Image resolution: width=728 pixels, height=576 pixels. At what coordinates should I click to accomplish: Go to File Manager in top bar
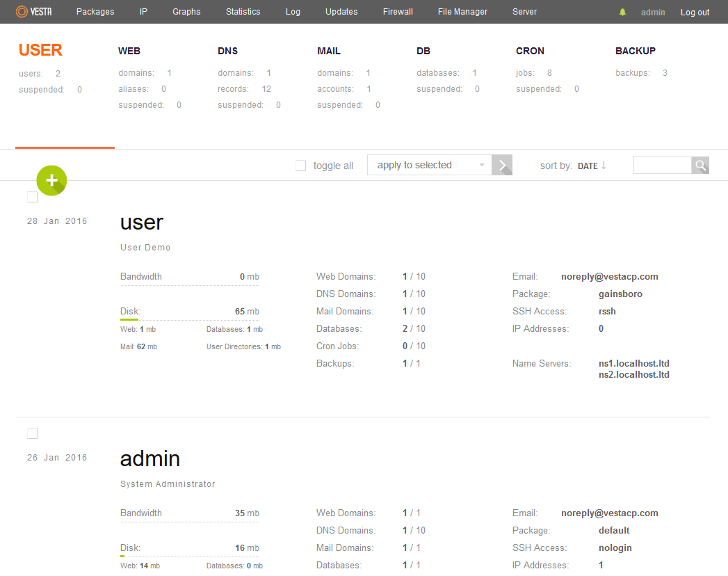coord(462,12)
